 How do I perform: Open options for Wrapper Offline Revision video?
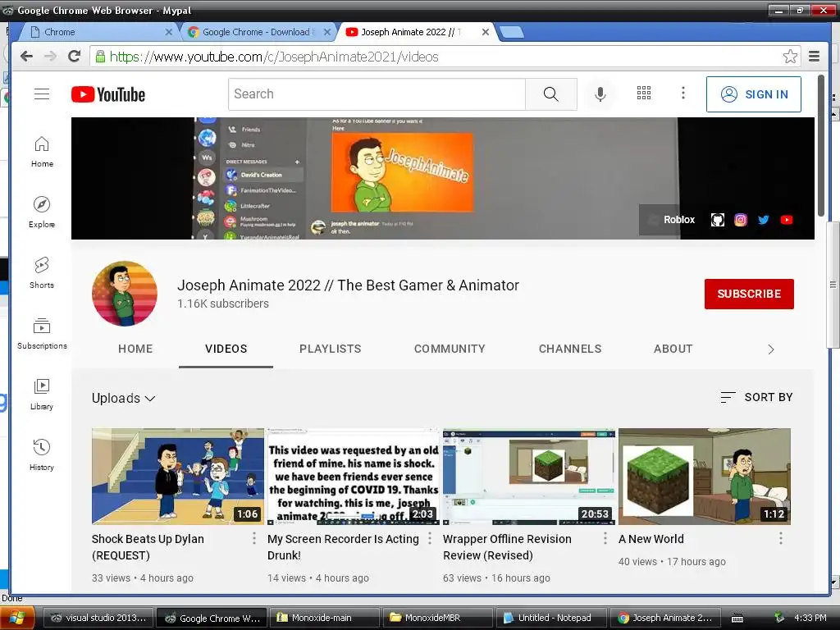[605, 538]
